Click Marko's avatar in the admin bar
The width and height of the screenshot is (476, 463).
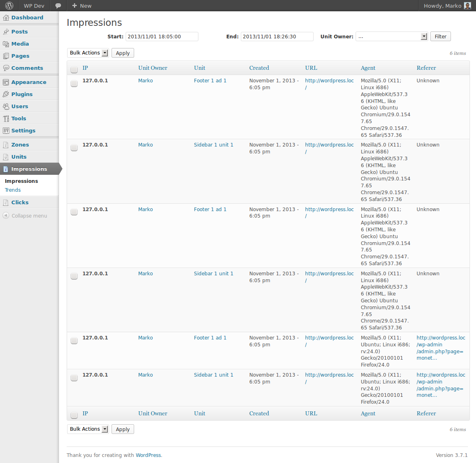pyautogui.click(x=468, y=6)
